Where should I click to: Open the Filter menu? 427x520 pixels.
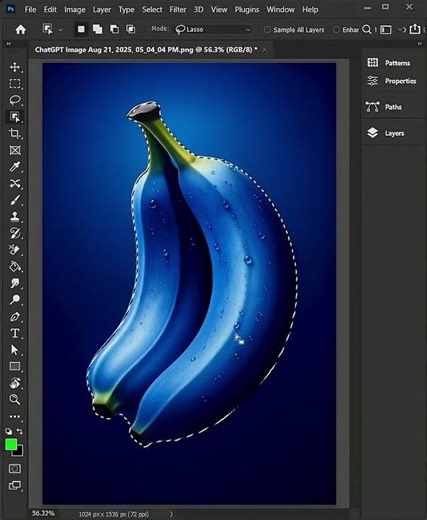pos(178,10)
